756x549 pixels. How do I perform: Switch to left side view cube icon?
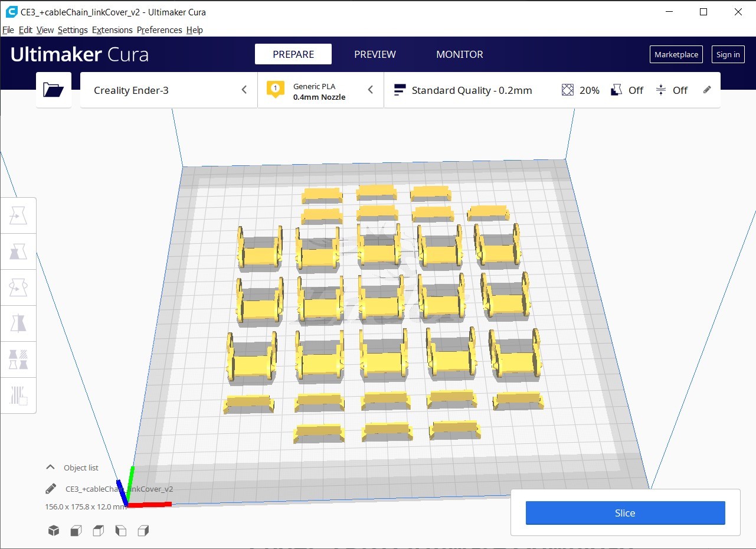(121, 531)
